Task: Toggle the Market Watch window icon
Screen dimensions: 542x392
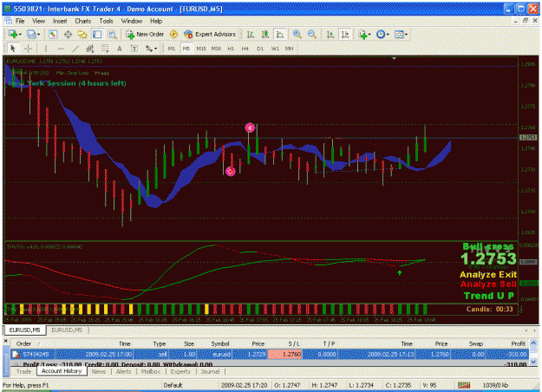Action: [53, 34]
